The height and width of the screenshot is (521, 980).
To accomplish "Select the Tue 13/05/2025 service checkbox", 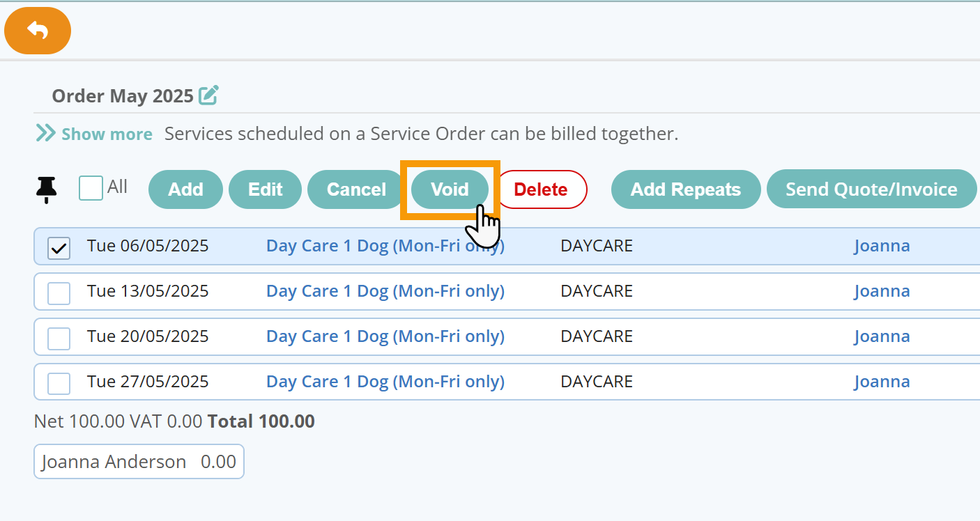I will pyautogui.click(x=59, y=293).
